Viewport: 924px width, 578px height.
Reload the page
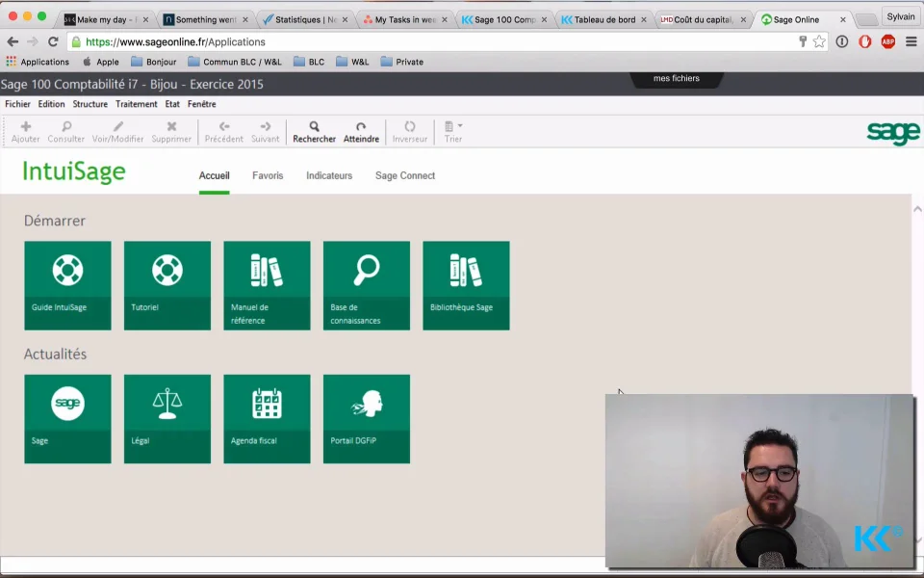pyautogui.click(x=53, y=41)
